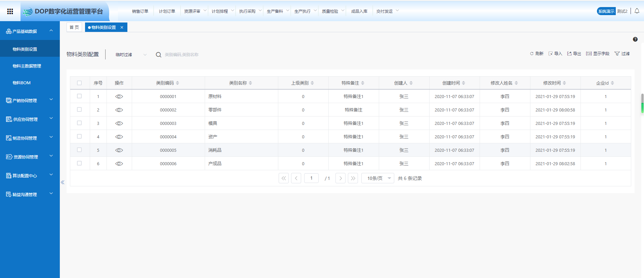The width and height of the screenshot is (644, 278).
Task: Sort by 修改时间 column
Action: pyautogui.click(x=564, y=83)
